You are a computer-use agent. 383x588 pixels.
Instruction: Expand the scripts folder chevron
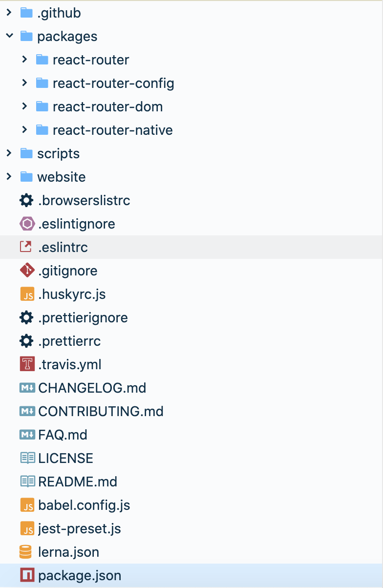tap(9, 153)
